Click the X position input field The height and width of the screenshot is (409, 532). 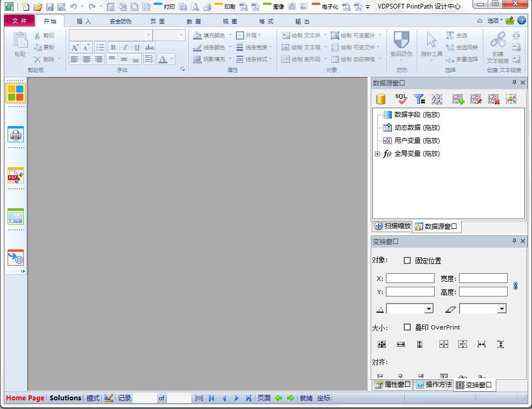410,279
